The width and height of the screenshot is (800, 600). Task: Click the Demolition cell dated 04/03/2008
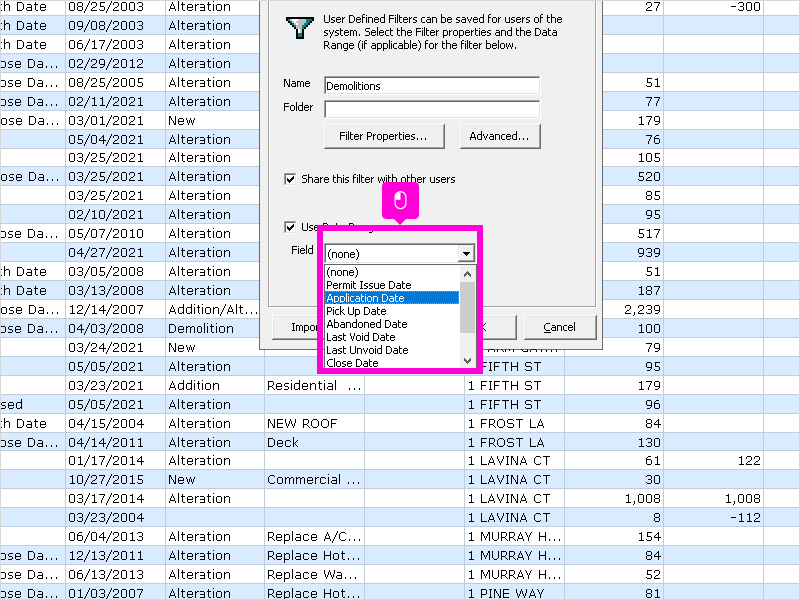215,329
